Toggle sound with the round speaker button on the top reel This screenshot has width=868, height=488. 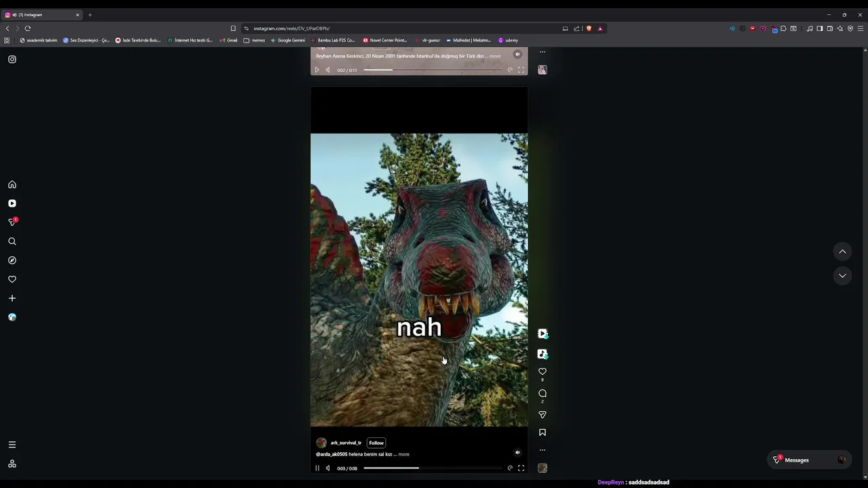517,54
